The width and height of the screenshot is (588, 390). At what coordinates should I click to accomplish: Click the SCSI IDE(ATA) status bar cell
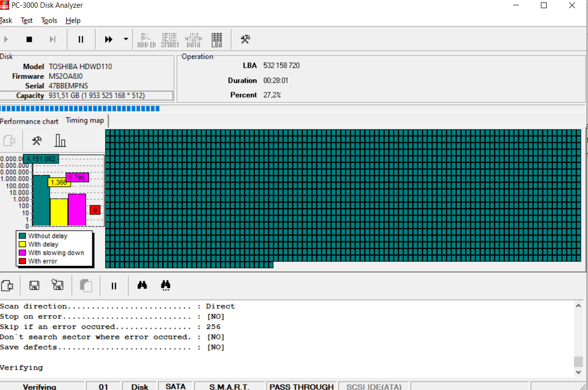(374, 386)
